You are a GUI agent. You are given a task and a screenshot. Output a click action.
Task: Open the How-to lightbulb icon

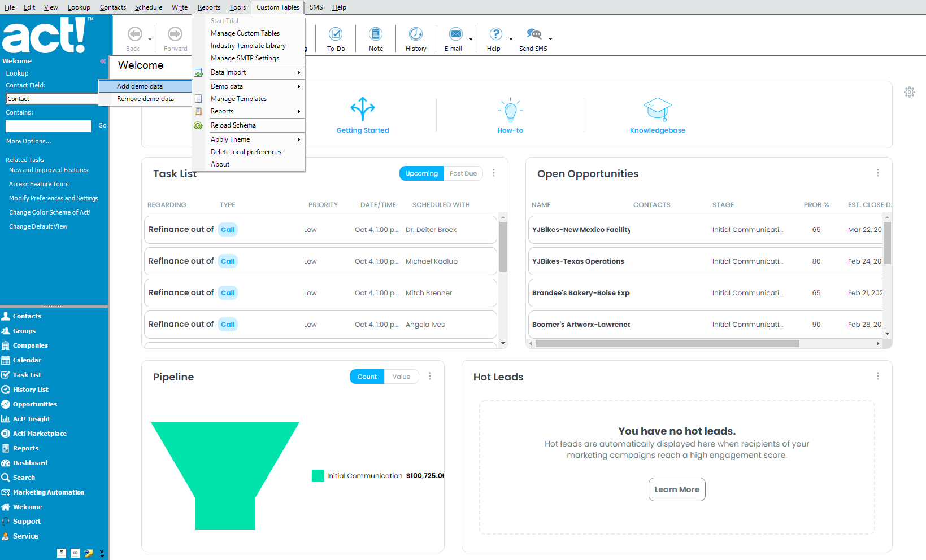point(510,110)
